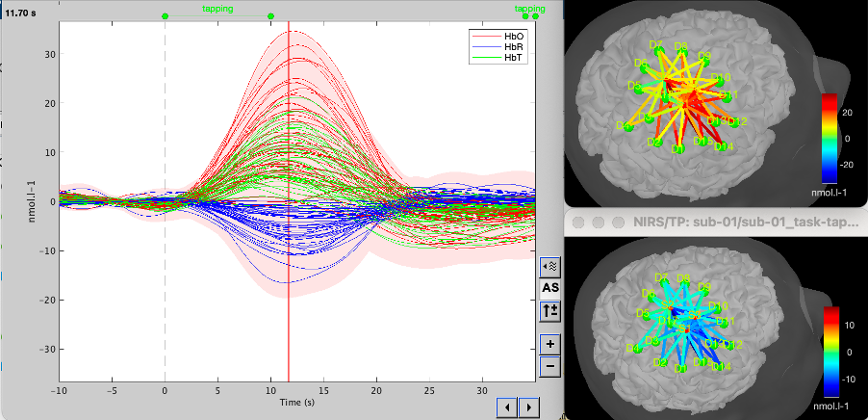Select the first tapping event start dot

(165, 16)
